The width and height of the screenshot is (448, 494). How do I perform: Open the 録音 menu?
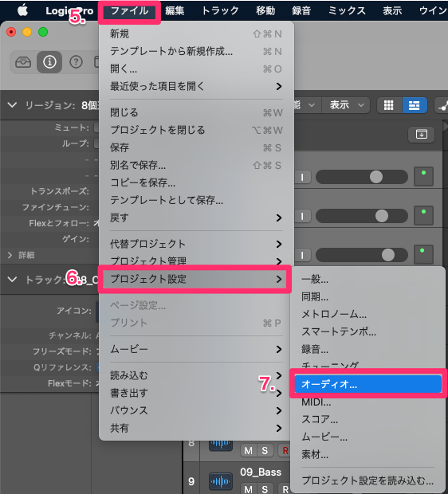click(x=301, y=10)
